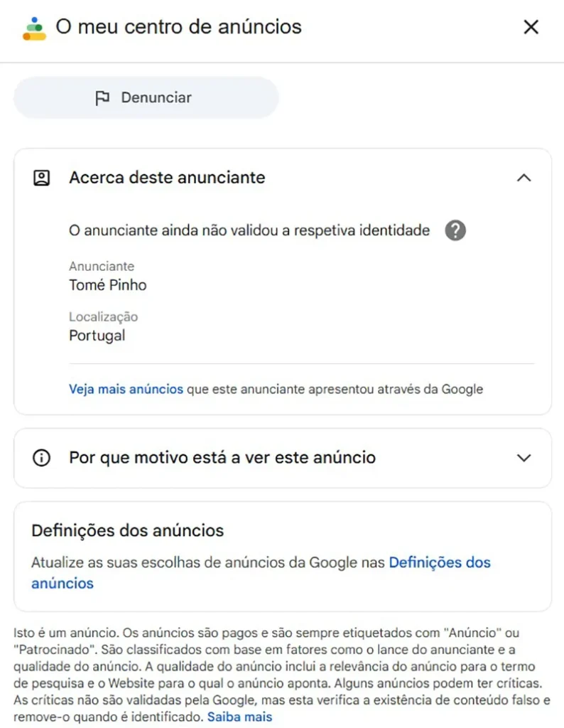Image resolution: width=564 pixels, height=728 pixels.
Task: Click the identity not validated message
Action: click(249, 230)
